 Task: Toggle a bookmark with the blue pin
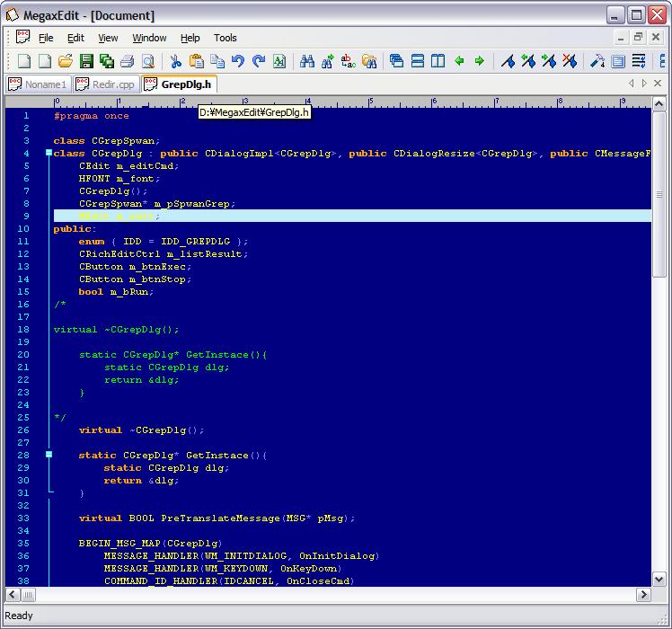tap(508, 61)
